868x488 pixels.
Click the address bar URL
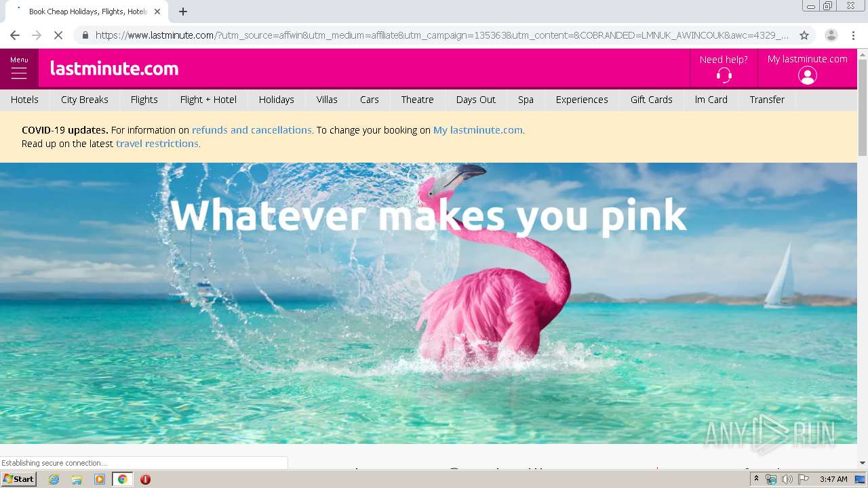(441, 35)
